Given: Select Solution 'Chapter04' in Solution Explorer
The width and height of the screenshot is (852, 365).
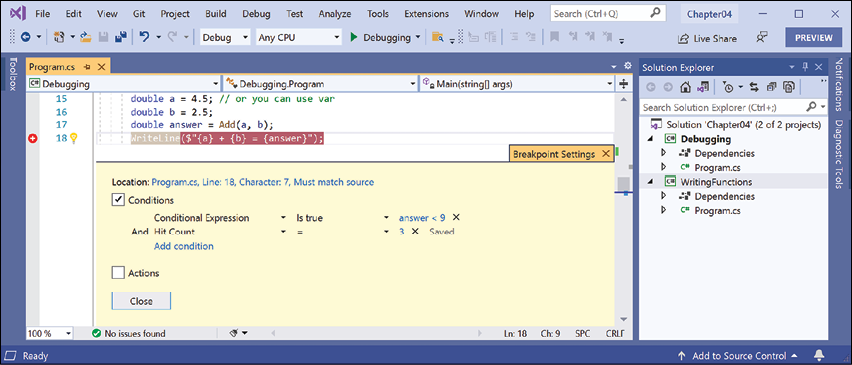Looking at the screenshot, I should pos(736,125).
